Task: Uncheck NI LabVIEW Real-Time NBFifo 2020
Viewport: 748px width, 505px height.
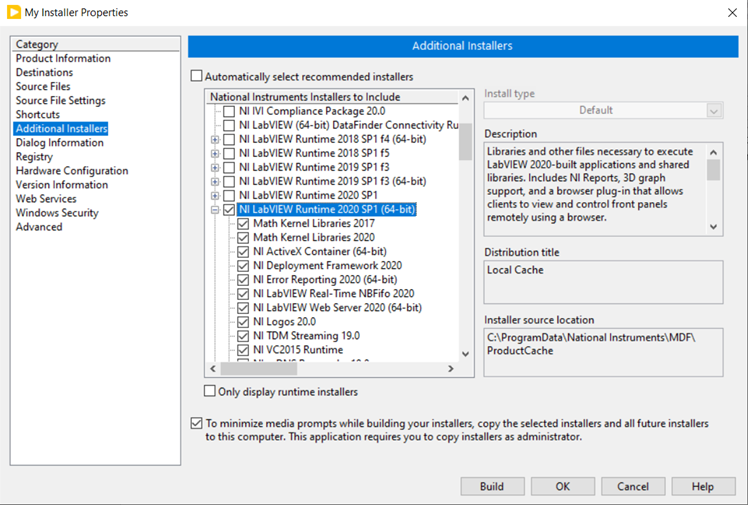Action: click(x=243, y=294)
